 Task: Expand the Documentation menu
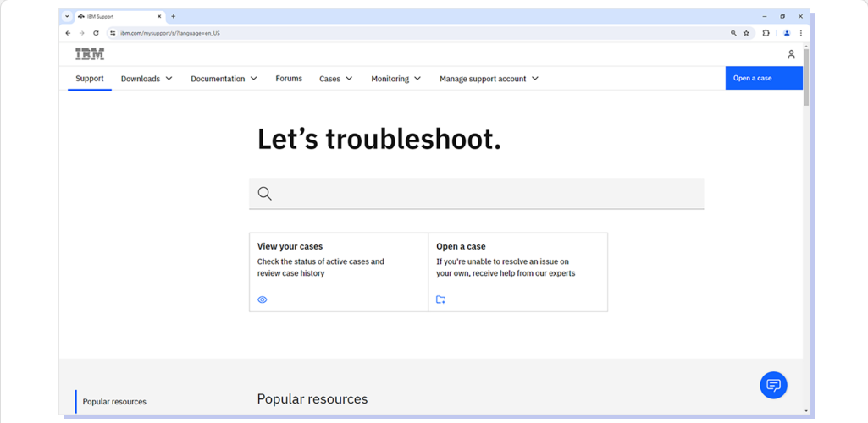[224, 79]
